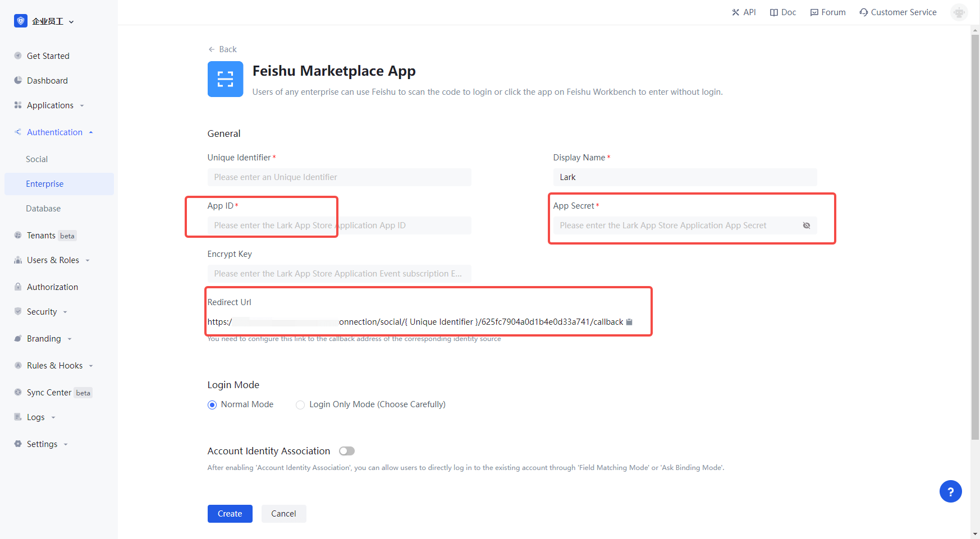Open the Forum page from the header
This screenshot has height=539, width=980.
(x=827, y=12)
